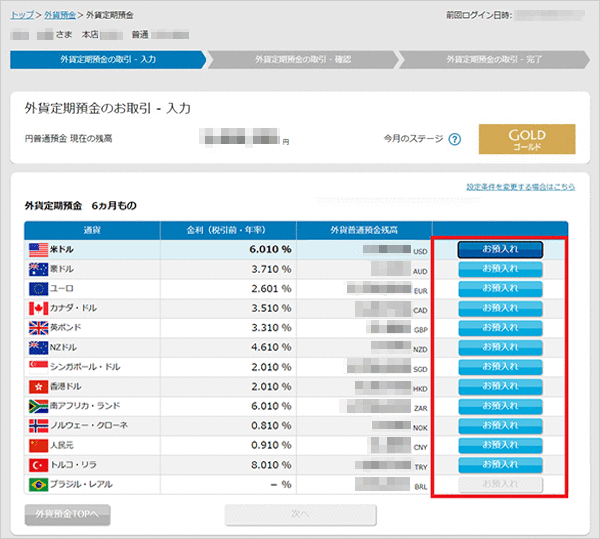Click the 0.910 % rate for 人民元
This screenshot has height=539, width=600.
pos(271,445)
